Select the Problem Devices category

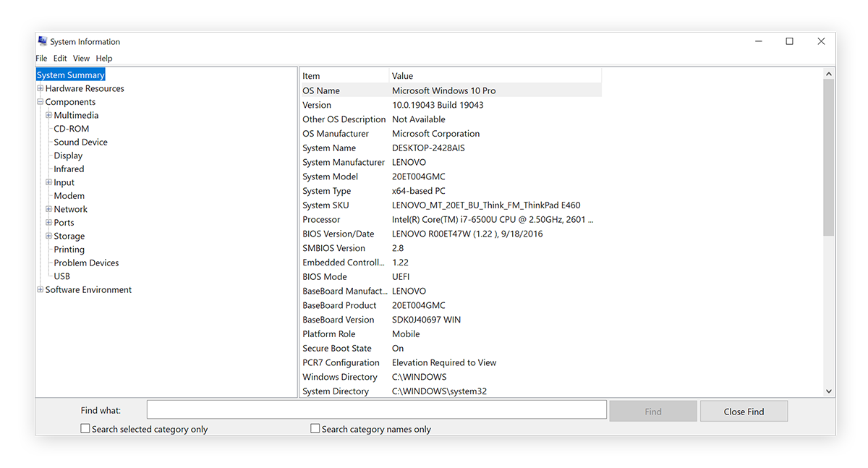[85, 263]
